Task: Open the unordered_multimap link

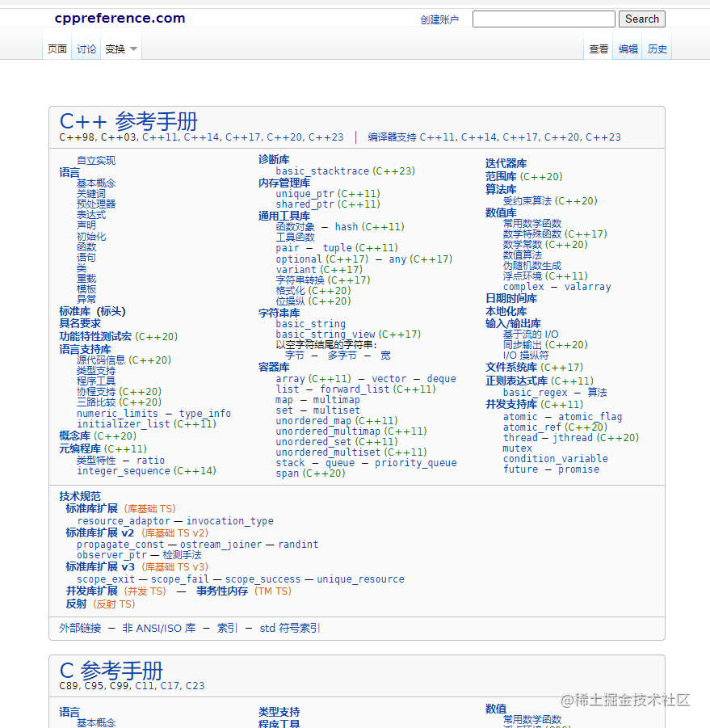Action: pyautogui.click(x=328, y=431)
